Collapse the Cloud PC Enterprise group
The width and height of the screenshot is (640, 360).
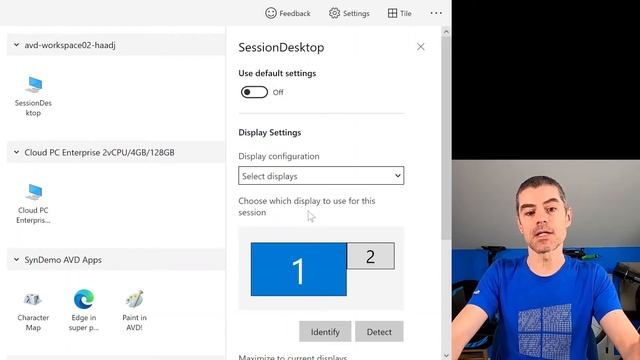16,152
